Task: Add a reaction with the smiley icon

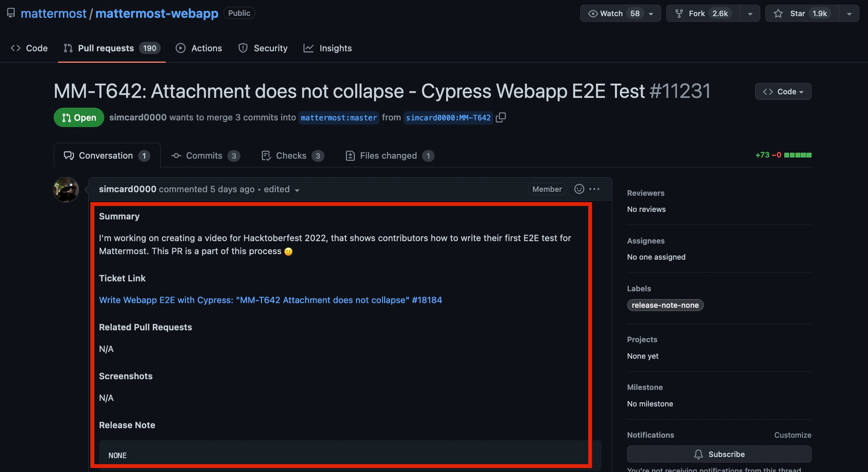Action: point(579,189)
